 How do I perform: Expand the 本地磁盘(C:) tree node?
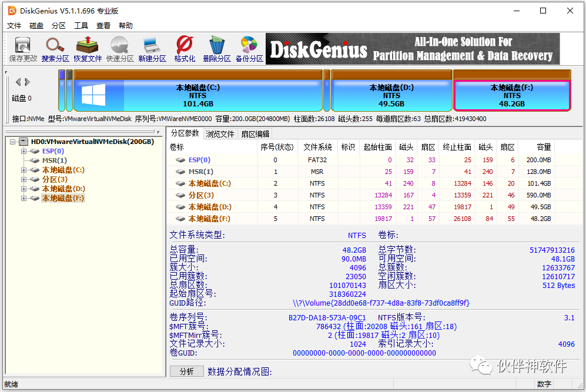(x=24, y=170)
